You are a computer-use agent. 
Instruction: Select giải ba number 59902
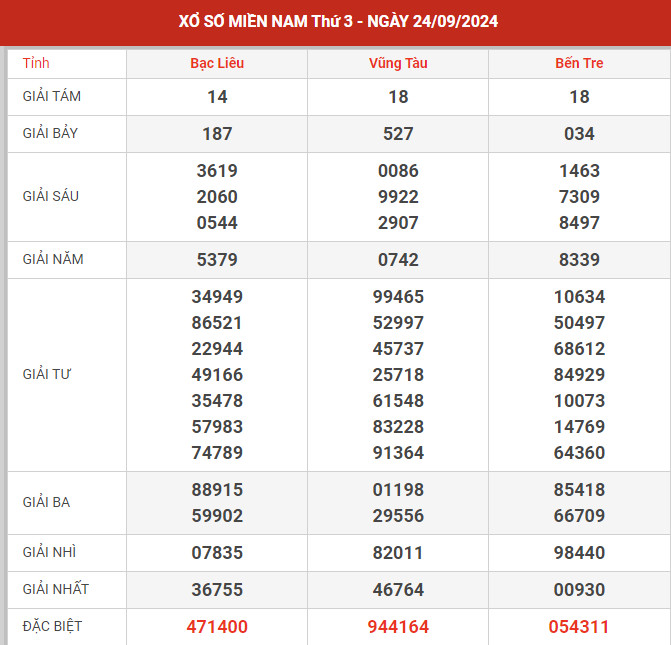(x=217, y=515)
